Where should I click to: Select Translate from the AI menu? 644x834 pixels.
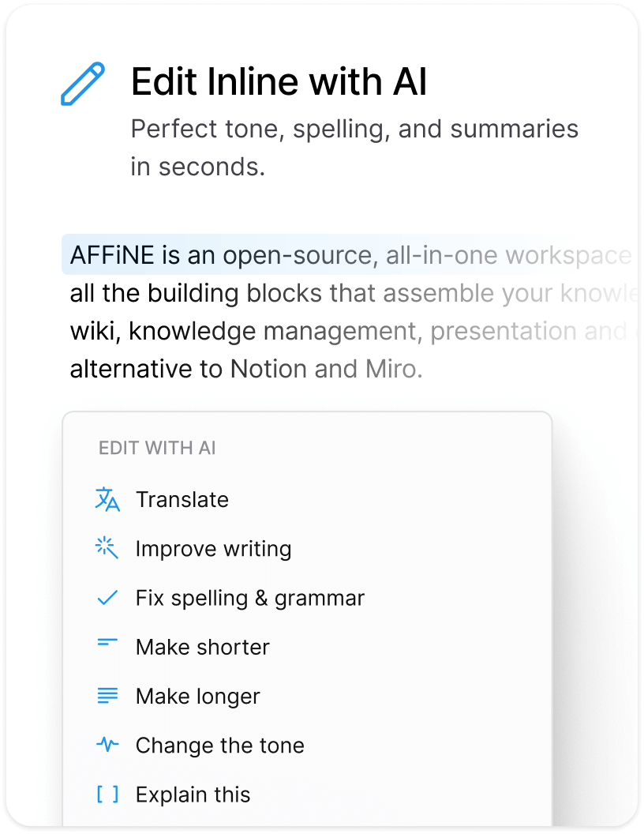(x=182, y=500)
